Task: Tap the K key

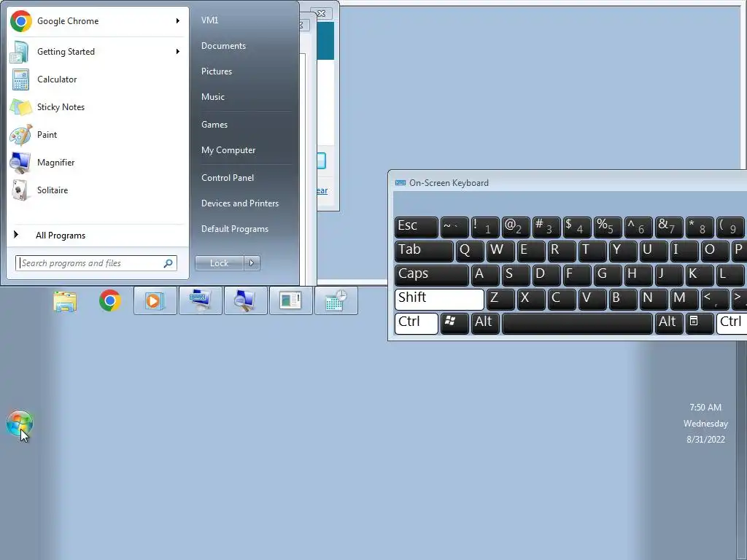Action: pos(700,275)
